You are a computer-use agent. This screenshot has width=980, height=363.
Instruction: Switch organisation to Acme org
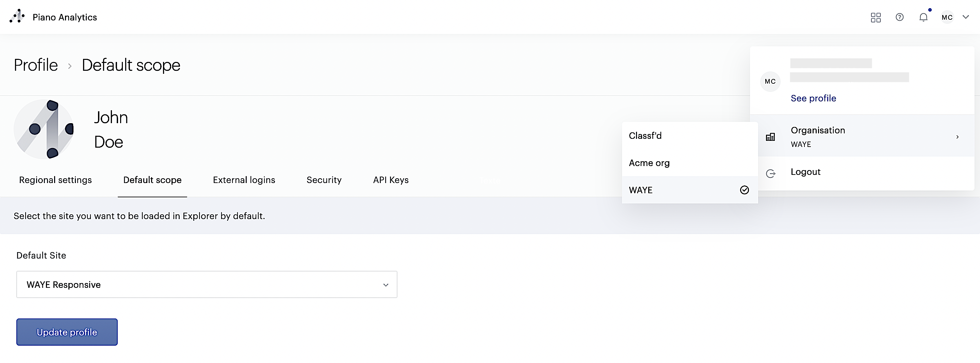pyautogui.click(x=649, y=163)
